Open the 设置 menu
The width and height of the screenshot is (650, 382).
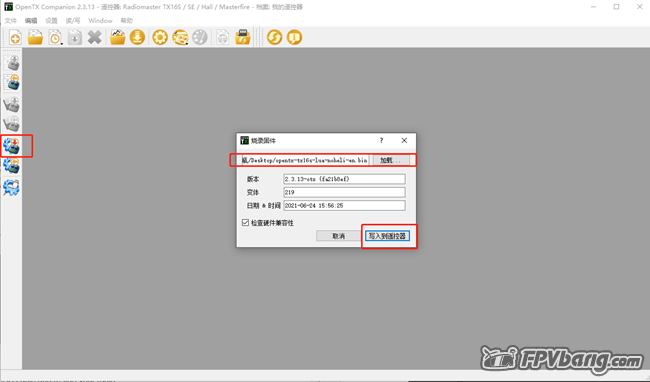(x=51, y=21)
